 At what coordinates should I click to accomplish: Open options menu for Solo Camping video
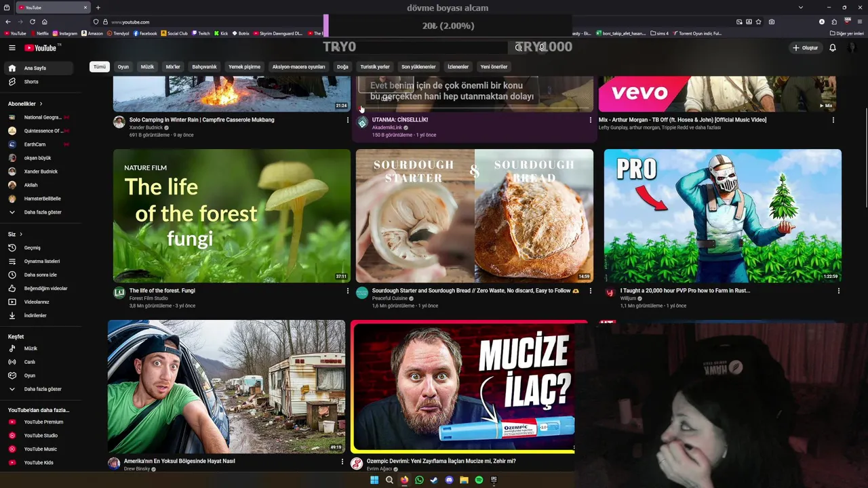[348, 120]
